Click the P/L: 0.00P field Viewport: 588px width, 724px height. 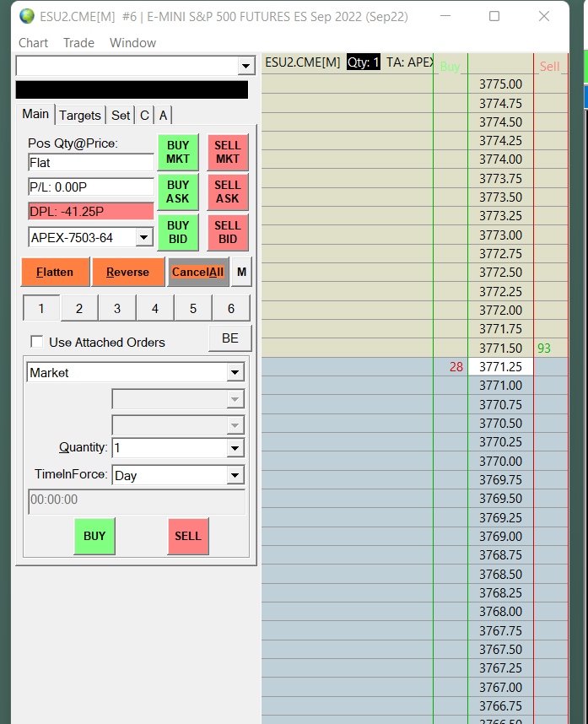[x=91, y=187]
